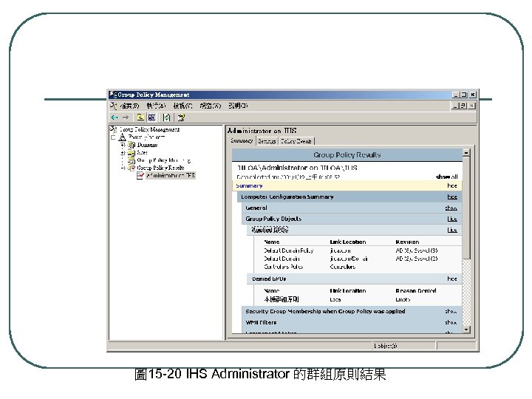Screen dimensions: 532x399
Task: Open the third menu bar item (View)
Action: [183, 106]
